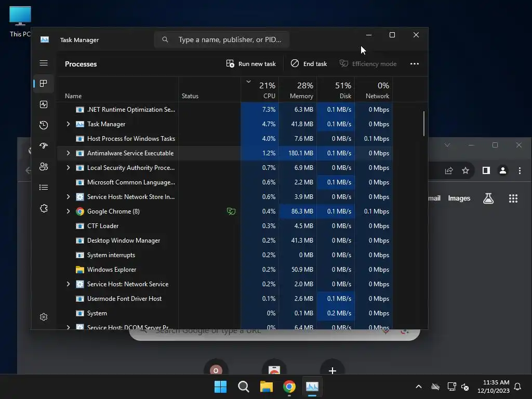The width and height of the screenshot is (532, 399).
Task: Open the This PC desktop icon
Action: pyautogui.click(x=20, y=22)
